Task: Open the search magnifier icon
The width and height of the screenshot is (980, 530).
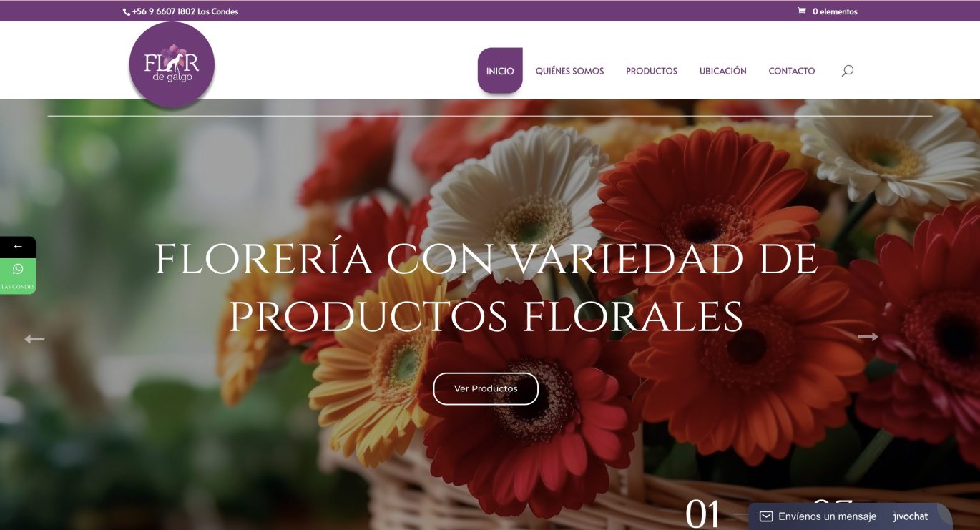Action: click(848, 71)
